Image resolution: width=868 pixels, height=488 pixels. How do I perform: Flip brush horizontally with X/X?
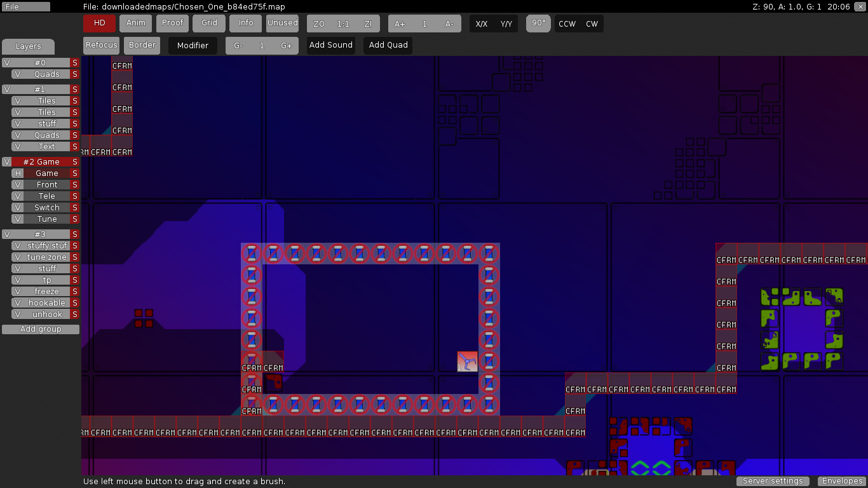click(482, 24)
